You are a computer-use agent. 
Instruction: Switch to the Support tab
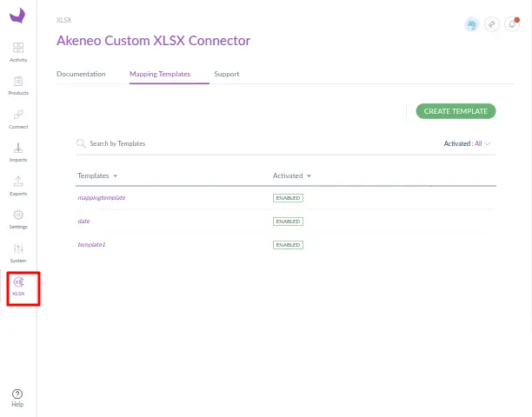227,74
